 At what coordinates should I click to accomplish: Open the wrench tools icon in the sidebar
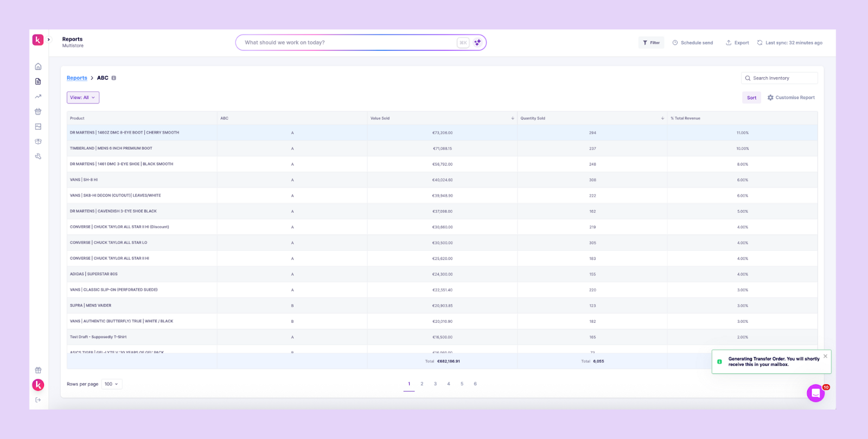pos(38,156)
